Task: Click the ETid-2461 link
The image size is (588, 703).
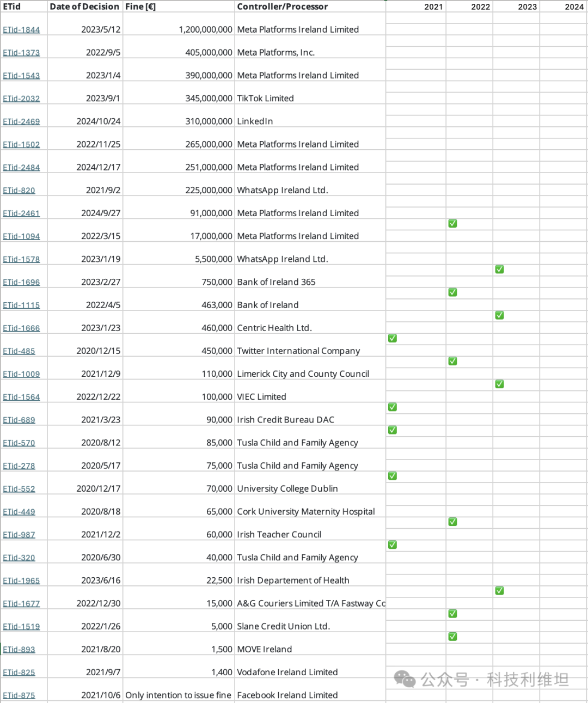Action: pos(21,213)
